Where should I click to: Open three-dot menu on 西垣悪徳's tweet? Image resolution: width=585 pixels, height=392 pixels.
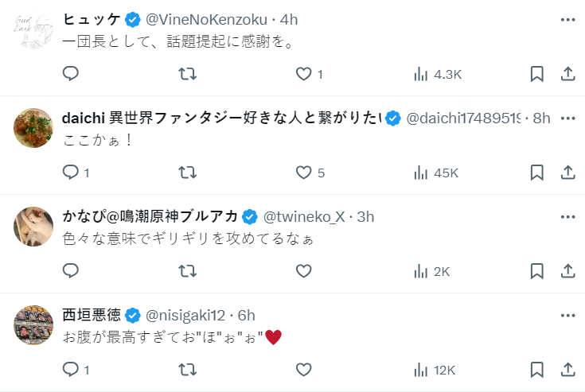click(x=567, y=315)
